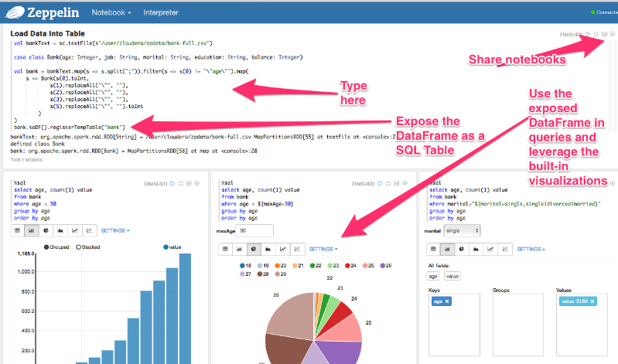Image resolution: width=618 pixels, height=364 pixels.
Task: Run the maxAge SQL paragraph
Action: click(x=380, y=184)
